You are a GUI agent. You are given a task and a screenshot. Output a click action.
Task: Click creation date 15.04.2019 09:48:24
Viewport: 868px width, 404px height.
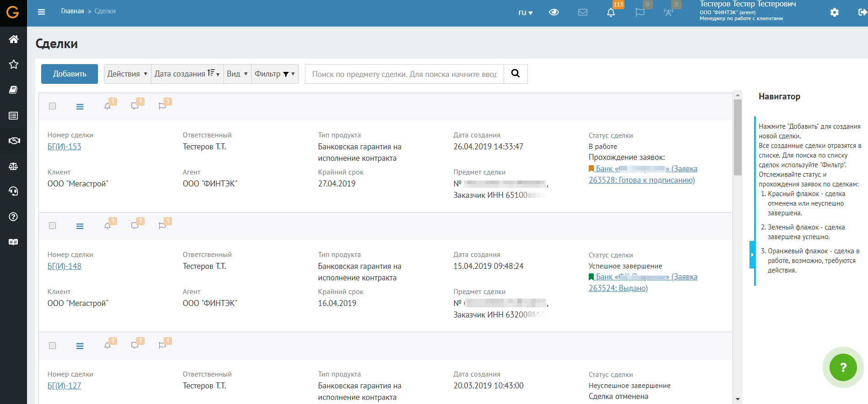tap(488, 266)
